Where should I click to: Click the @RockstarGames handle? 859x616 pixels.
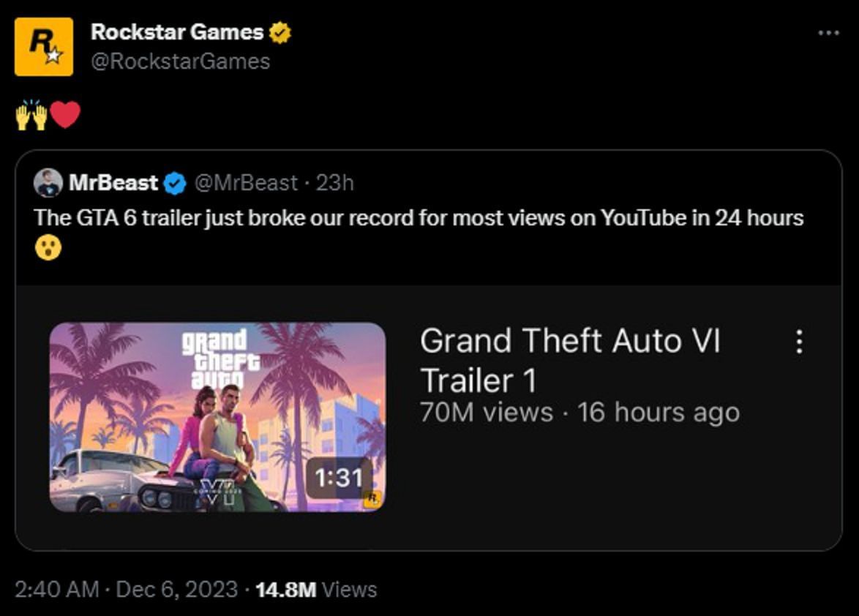[x=180, y=61]
